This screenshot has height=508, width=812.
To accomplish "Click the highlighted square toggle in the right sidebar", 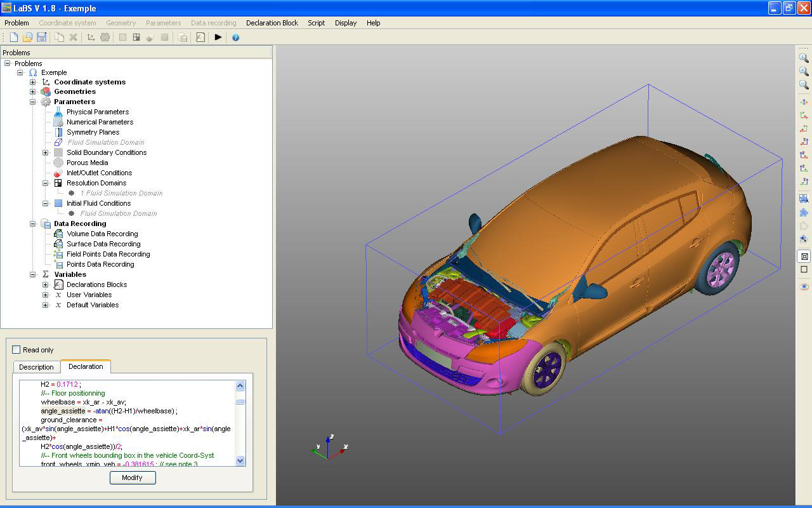I will click(x=803, y=256).
